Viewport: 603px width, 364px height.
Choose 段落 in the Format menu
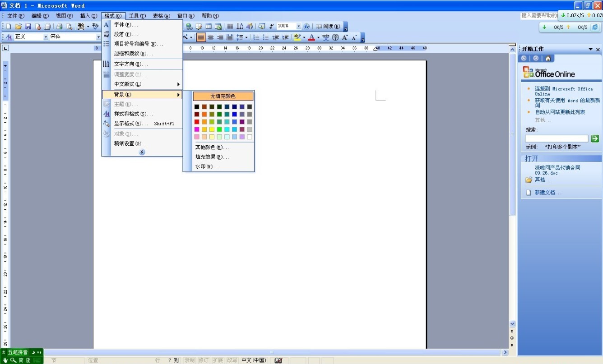click(x=142, y=34)
